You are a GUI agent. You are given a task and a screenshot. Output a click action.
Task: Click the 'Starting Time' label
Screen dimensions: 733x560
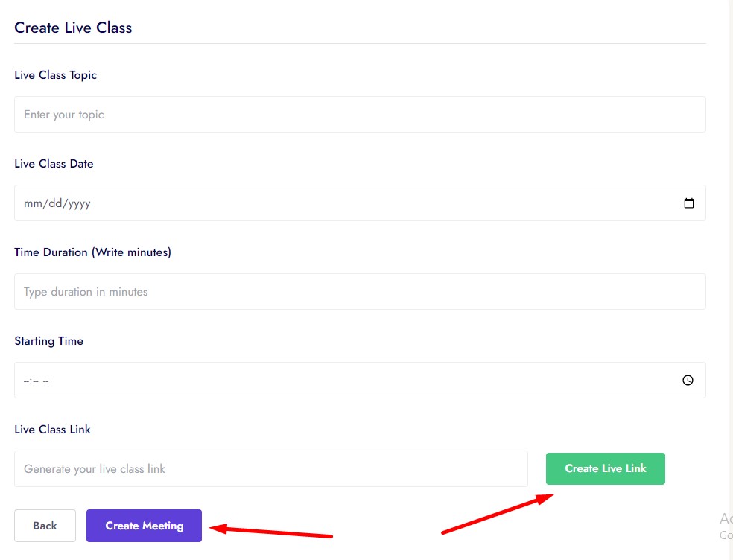tap(49, 341)
